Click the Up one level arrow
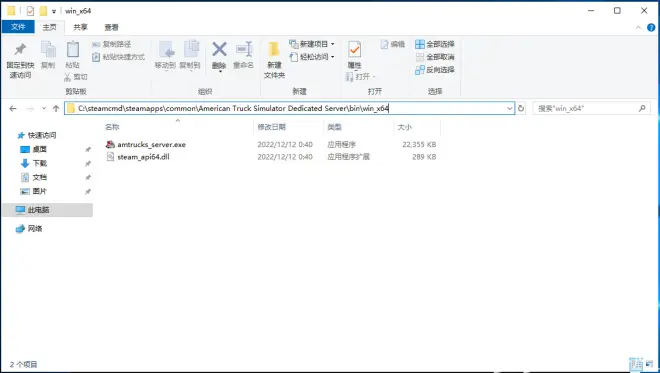Image resolution: width=660 pixels, height=373 pixels. pos(56,109)
